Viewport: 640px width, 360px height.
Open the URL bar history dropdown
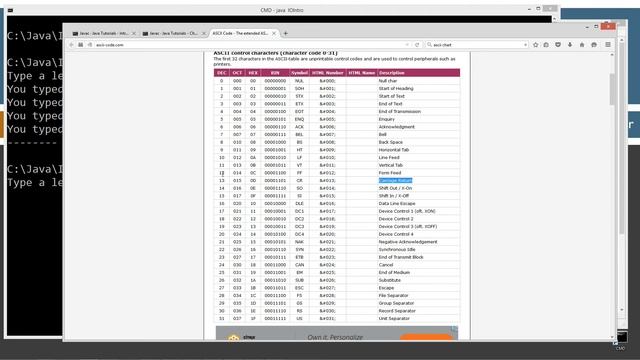[x=407, y=45]
